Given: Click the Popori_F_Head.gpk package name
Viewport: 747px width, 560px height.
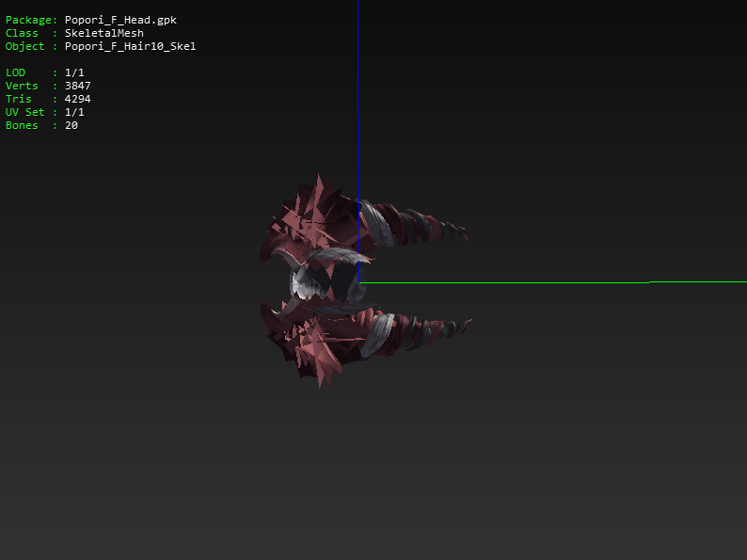Looking at the screenshot, I should click(120, 20).
